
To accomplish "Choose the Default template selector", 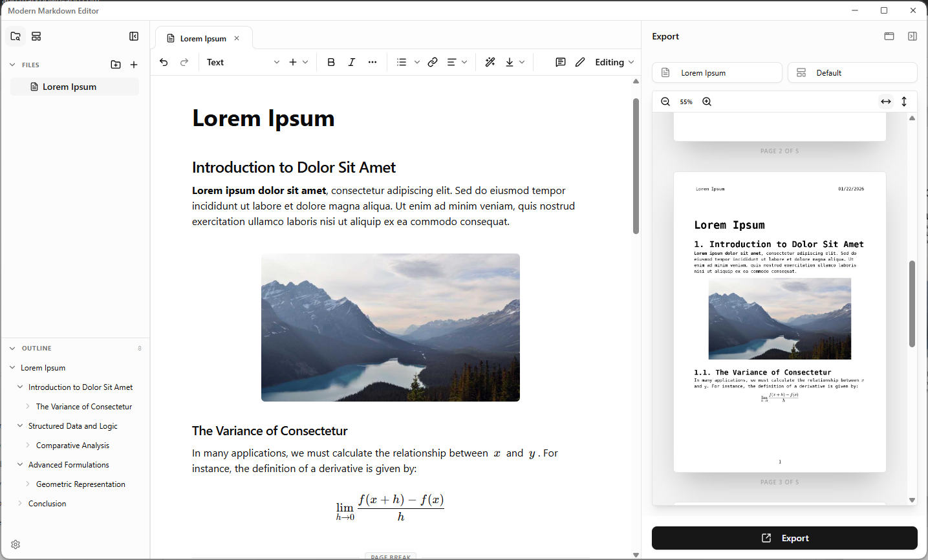I will 852,72.
